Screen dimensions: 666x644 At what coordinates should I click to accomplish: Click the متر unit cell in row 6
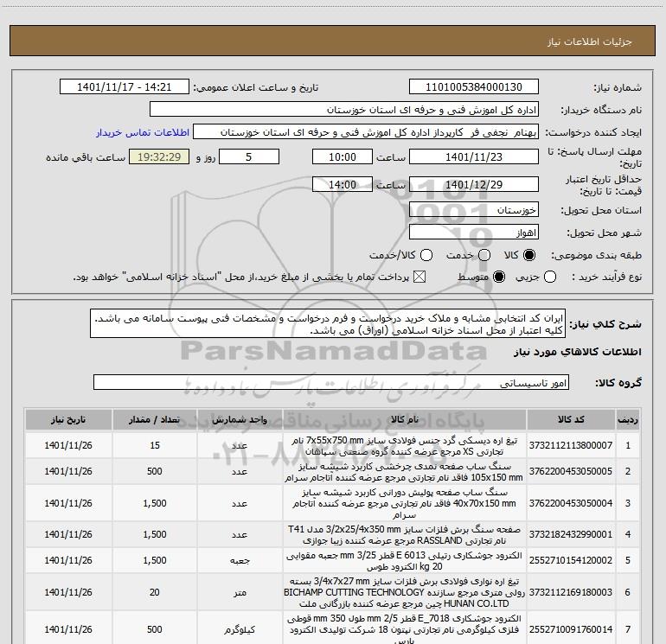(240, 592)
